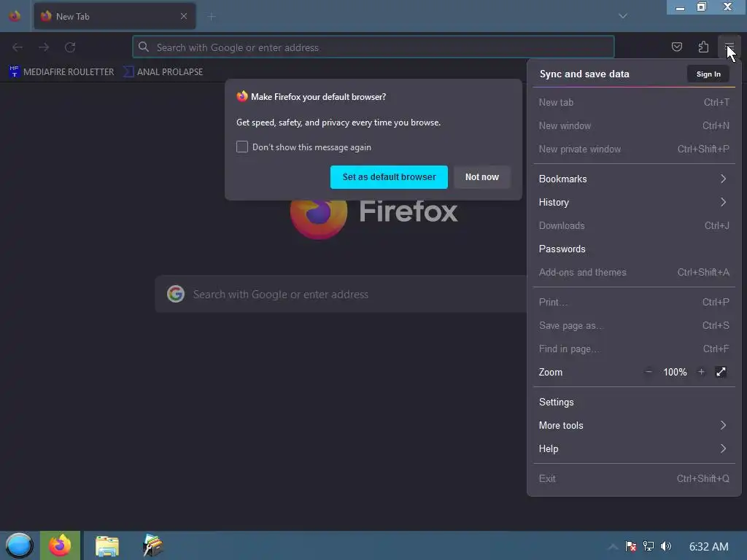Viewport: 747px width, 560px height.
Task: Click the search magnifier icon in the address bar
Action: 144,47
